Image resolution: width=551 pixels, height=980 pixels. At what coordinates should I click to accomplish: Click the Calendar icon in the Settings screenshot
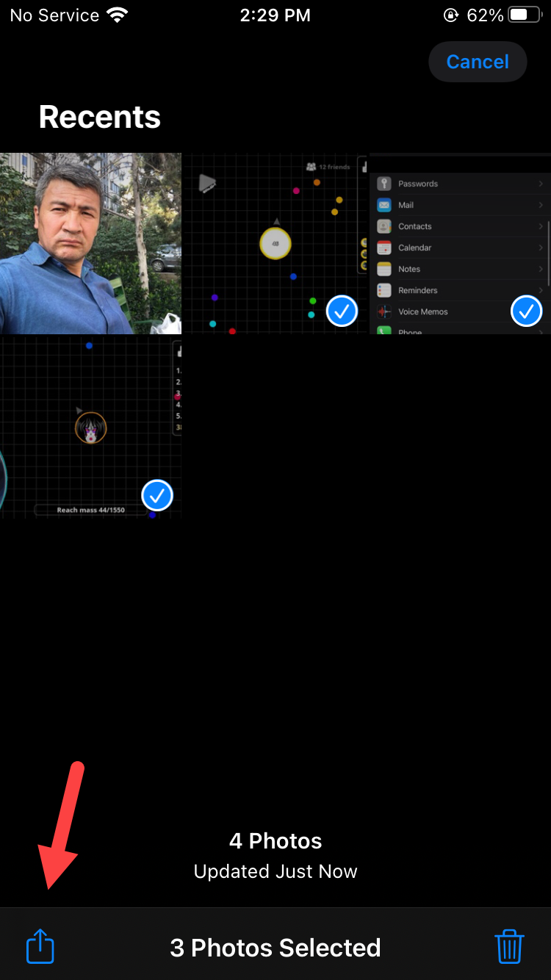tap(384, 248)
